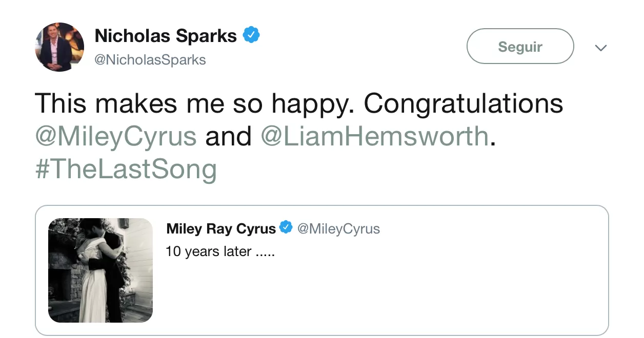Click the Miley Ray Cyrus name in quoted tweet

point(221,228)
